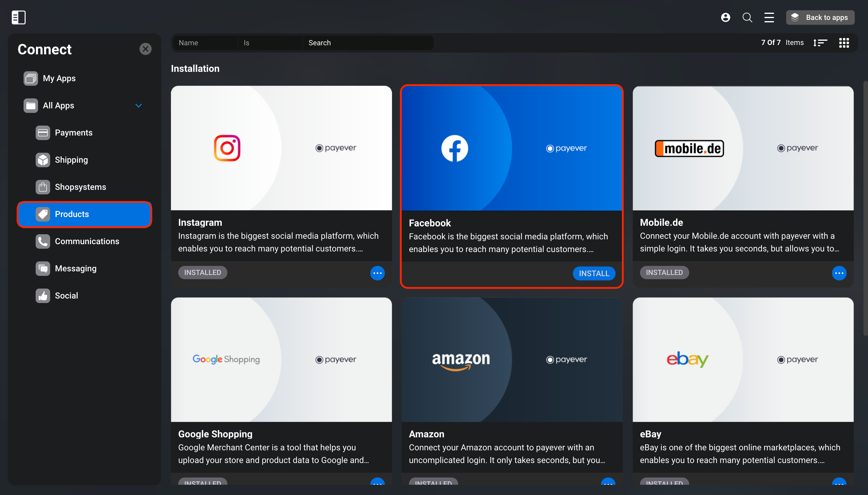The width and height of the screenshot is (868, 495).
Task: Click the '7 Of 7 Items' counter
Action: click(x=782, y=43)
